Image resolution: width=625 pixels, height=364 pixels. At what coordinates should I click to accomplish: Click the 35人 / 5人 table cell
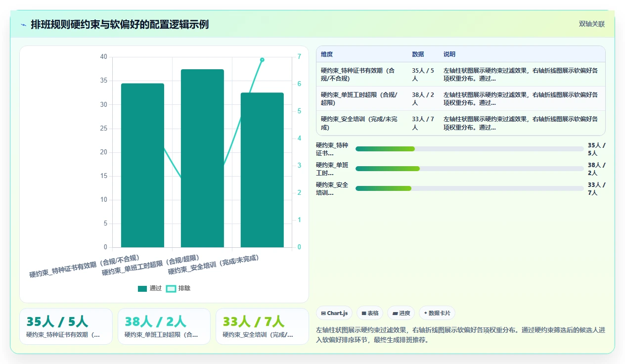click(423, 74)
